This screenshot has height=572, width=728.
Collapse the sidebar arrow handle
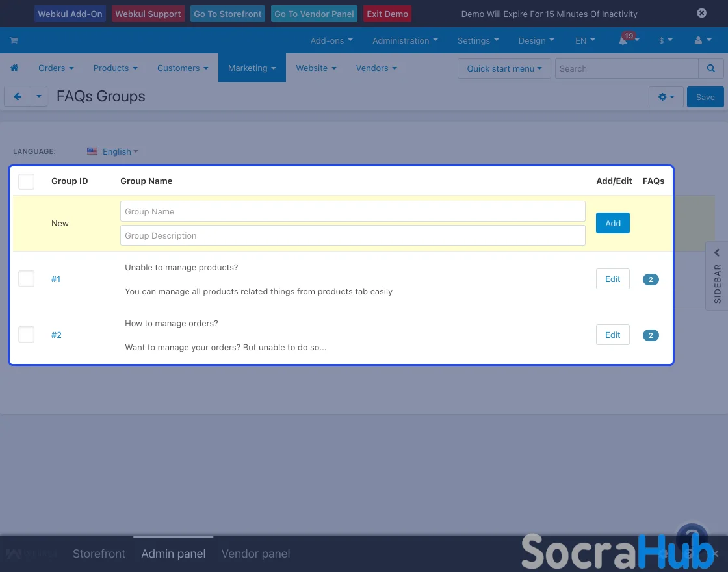717,253
